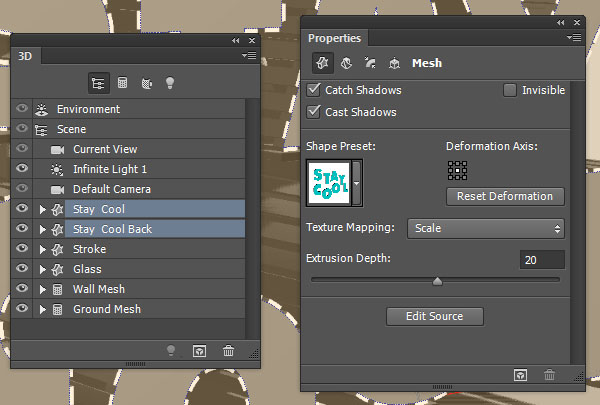
Task: Filter by meshes in 3D panel
Action: pyautogui.click(x=122, y=83)
